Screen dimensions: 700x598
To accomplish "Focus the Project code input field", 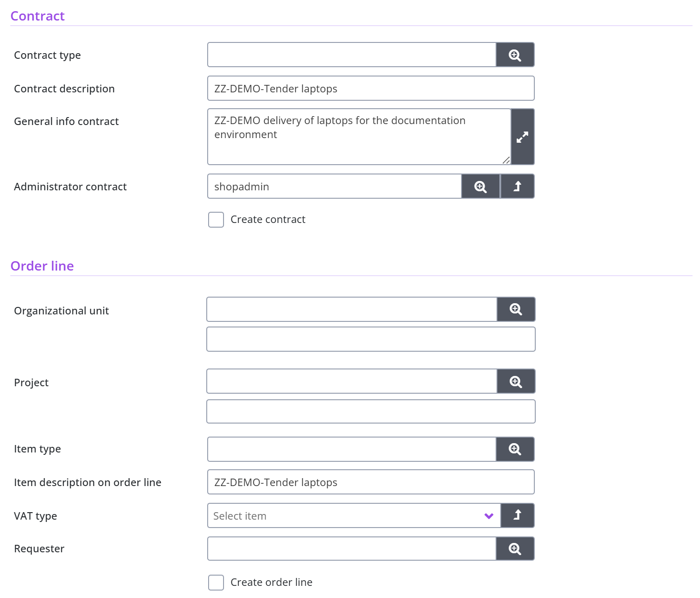I will coord(352,382).
